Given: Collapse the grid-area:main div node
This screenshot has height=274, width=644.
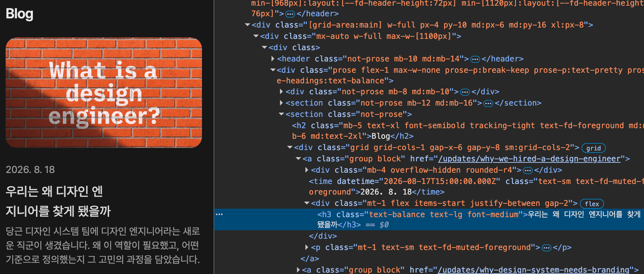Looking at the screenshot, I should point(248,25).
